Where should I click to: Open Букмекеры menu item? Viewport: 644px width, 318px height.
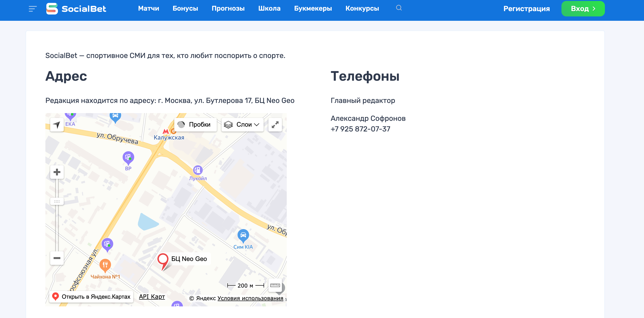tap(313, 8)
